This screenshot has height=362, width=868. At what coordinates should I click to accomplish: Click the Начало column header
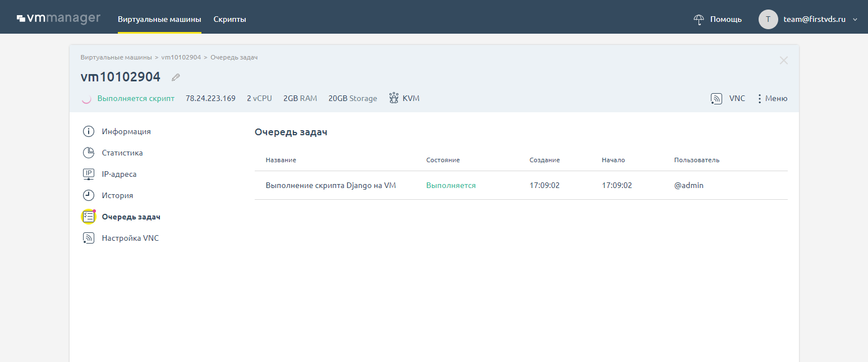coord(613,160)
